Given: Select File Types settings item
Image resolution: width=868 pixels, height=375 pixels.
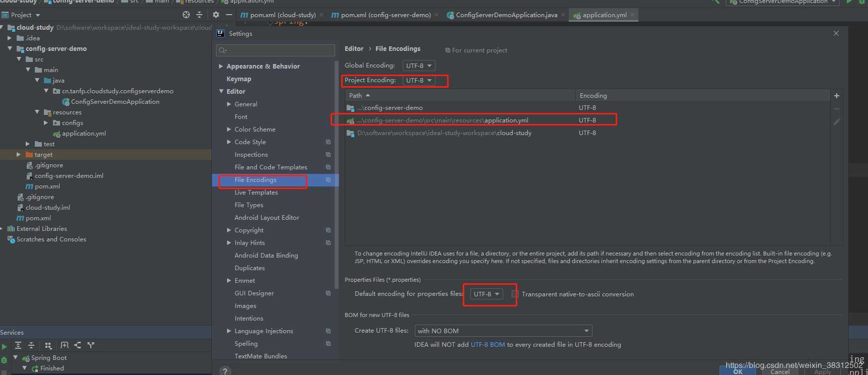Looking at the screenshot, I should (249, 205).
